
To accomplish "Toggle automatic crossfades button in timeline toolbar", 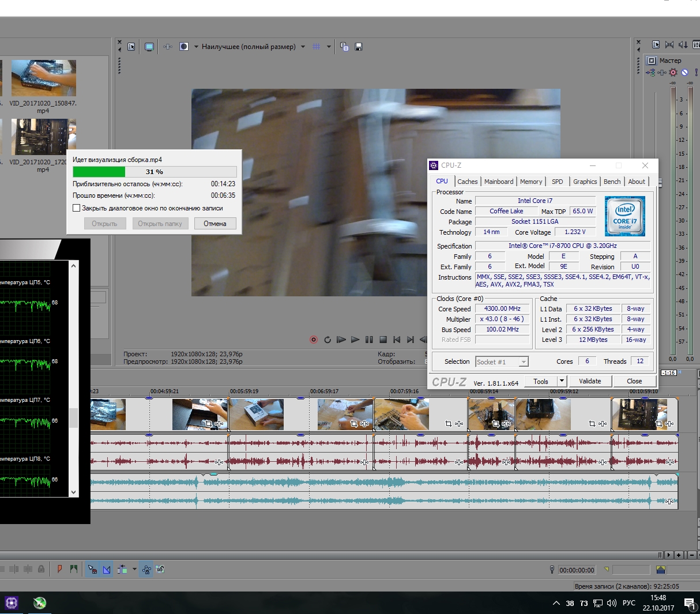I will (x=107, y=570).
